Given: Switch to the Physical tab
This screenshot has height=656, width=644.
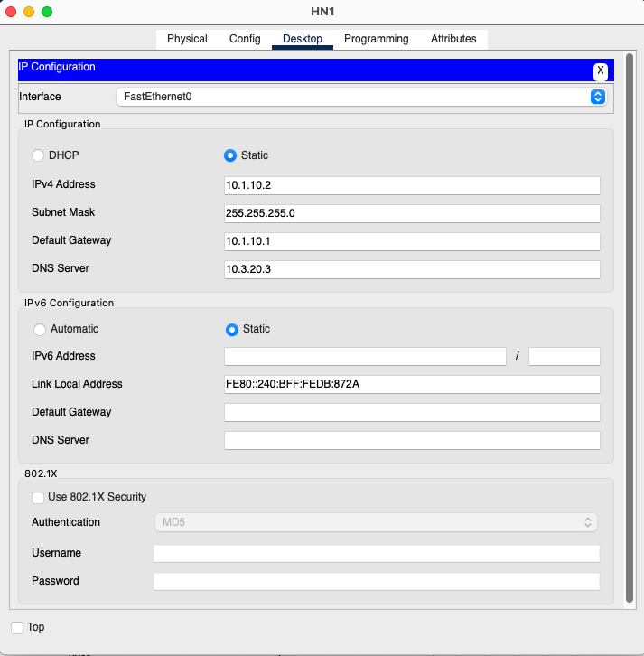Looking at the screenshot, I should pos(187,39).
